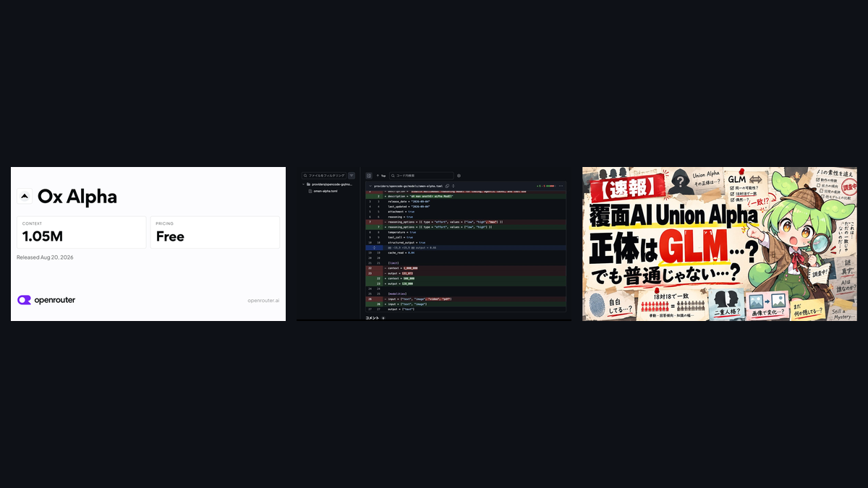The width and height of the screenshot is (868, 488).
Task: Click the purple openrouter logo icon
Action: pyautogui.click(x=25, y=300)
